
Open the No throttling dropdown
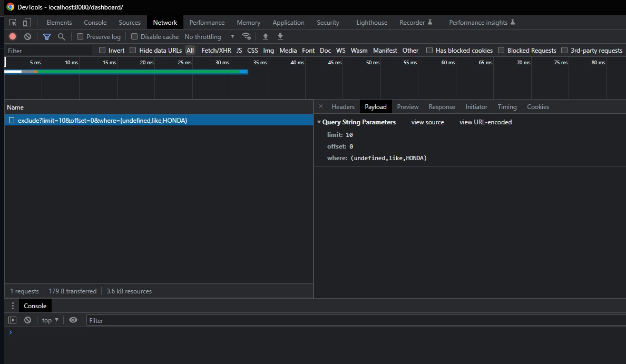click(x=208, y=36)
